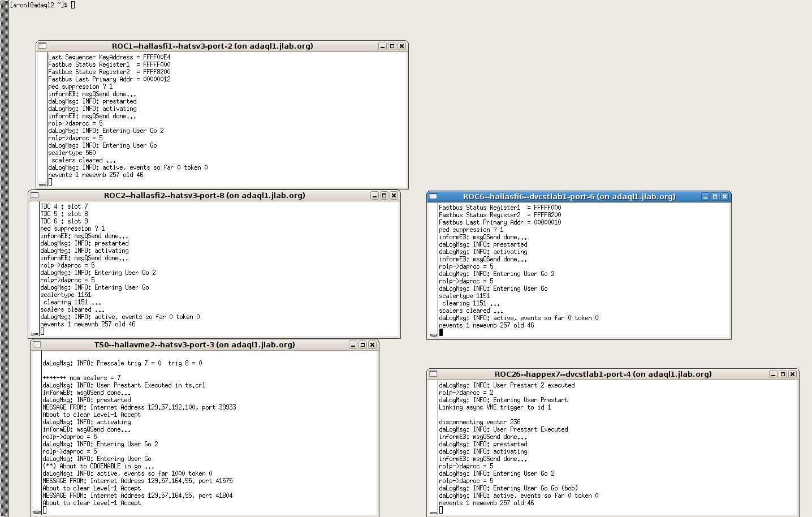The height and width of the screenshot is (517, 812).
Task: Close the TS0--hallavme2 window
Action: pyautogui.click(x=372, y=345)
